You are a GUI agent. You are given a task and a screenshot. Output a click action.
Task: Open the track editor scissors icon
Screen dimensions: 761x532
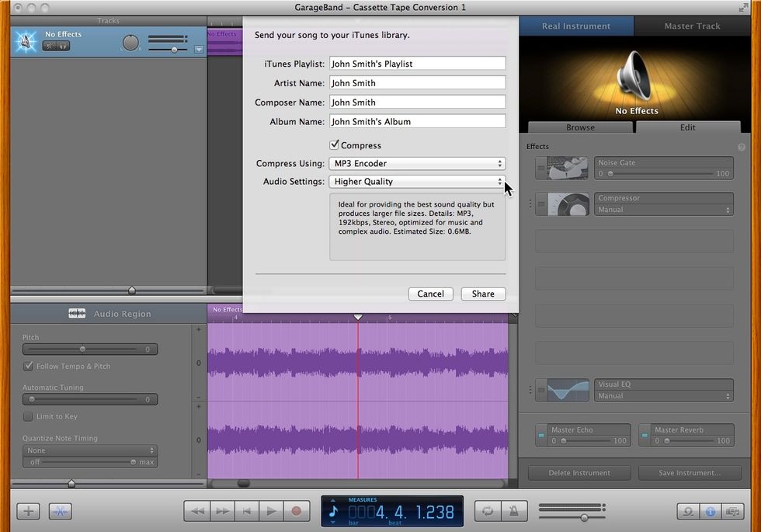[60, 511]
